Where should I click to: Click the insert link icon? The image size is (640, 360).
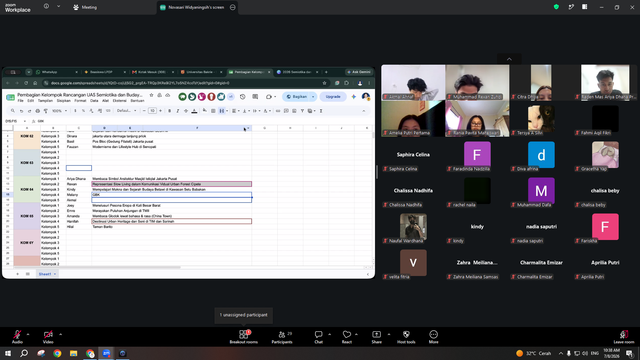click(x=278, y=111)
